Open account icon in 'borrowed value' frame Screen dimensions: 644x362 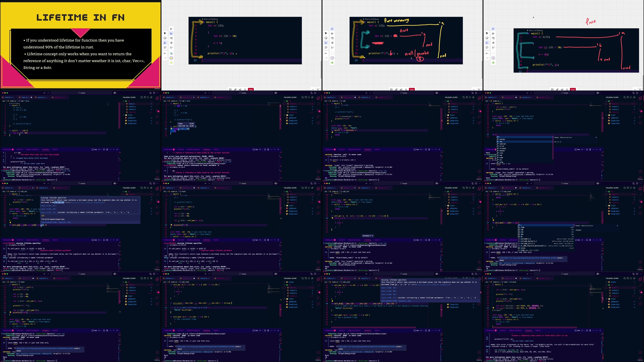[x=157, y=171]
